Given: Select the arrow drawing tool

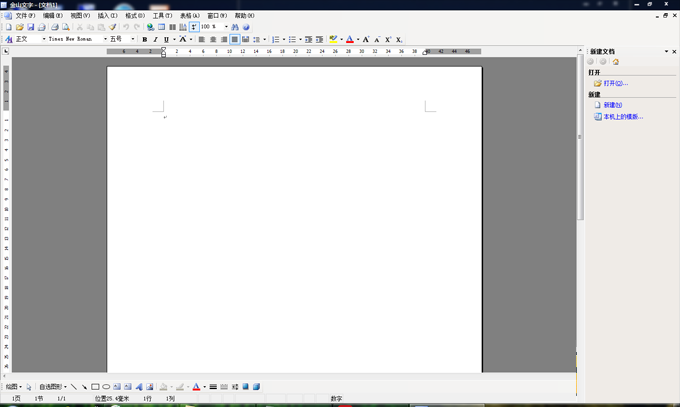Looking at the screenshot, I should [x=84, y=387].
